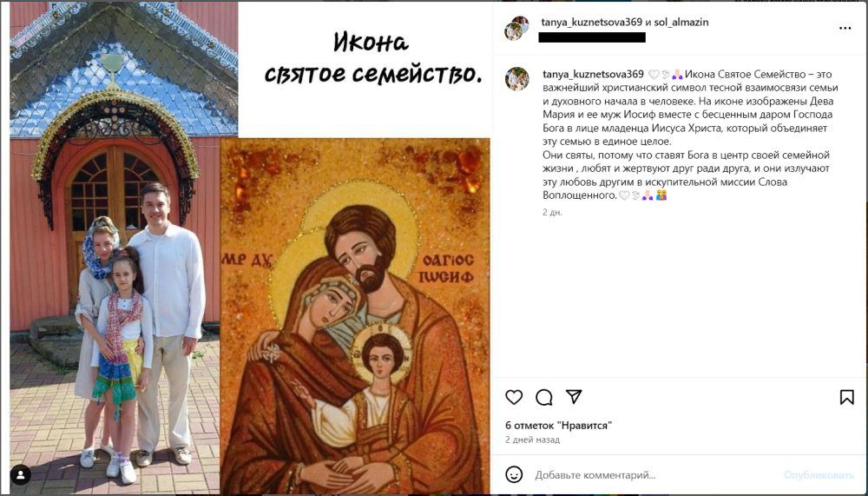Click tanya_kuznetsova369 username in the caption

coord(593,74)
